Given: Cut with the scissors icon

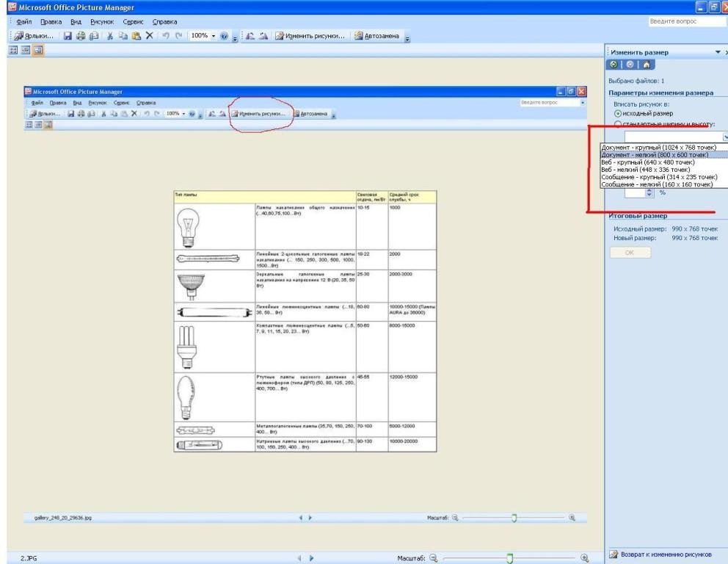Looking at the screenshot, I should point(110,36).
